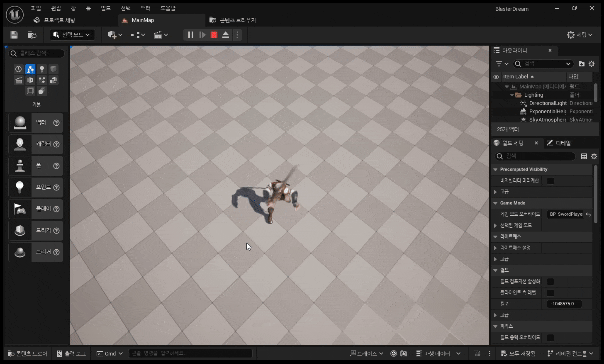Close the World Settings tab
The image size is (604, 364).
[x=536, y=143]
